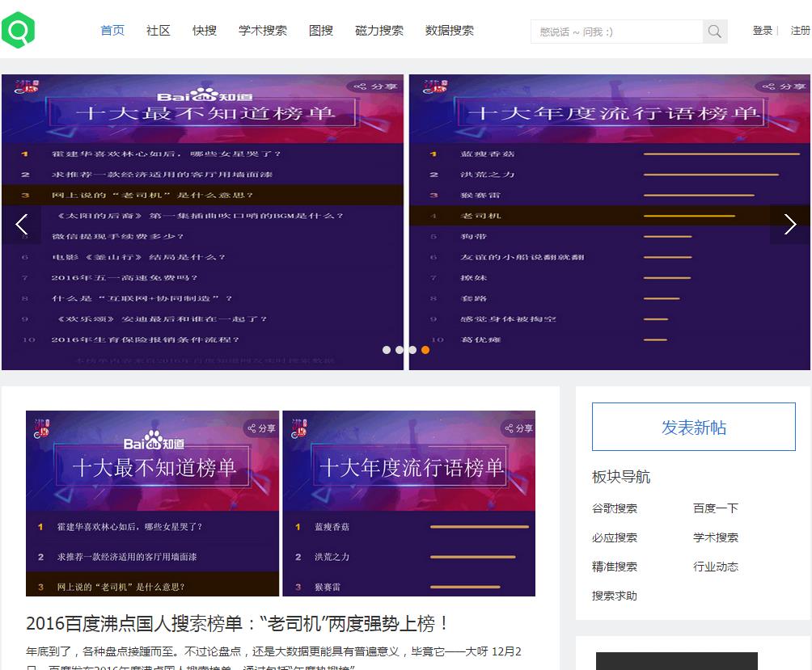Click share icon on article's right thumbnail
The width and height of the screenshot is (812, 670).
pos(518,428)
